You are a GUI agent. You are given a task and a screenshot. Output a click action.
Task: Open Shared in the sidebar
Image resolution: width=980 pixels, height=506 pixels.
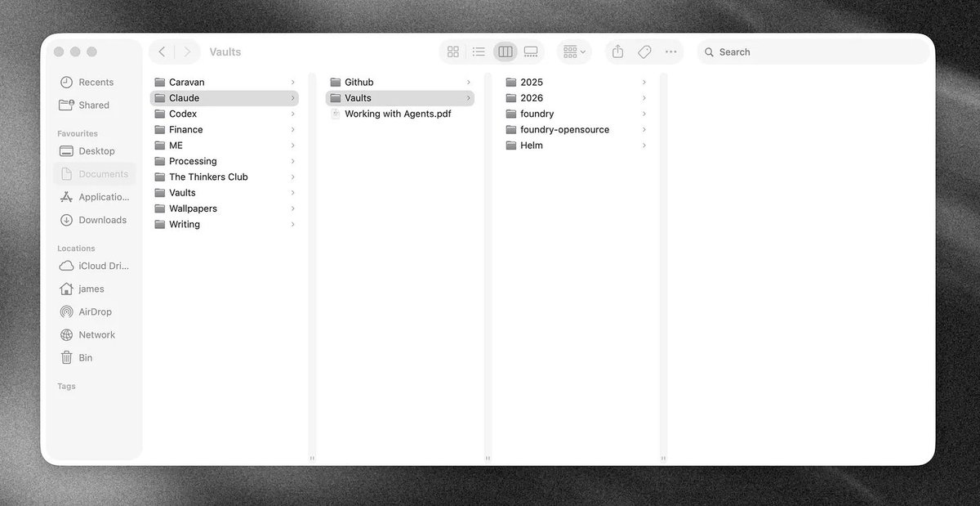pos(95,105)
